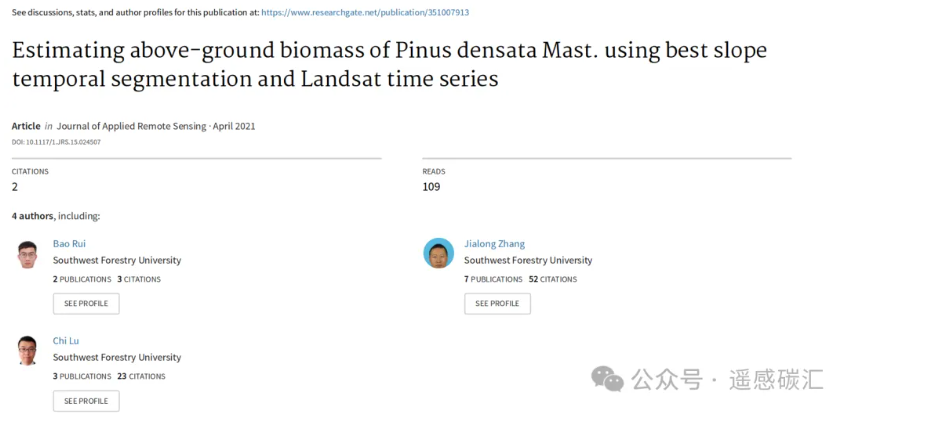942x442 pixels.
Task: Click Chi Lu's profile photo
Action: tap(27, 351)
